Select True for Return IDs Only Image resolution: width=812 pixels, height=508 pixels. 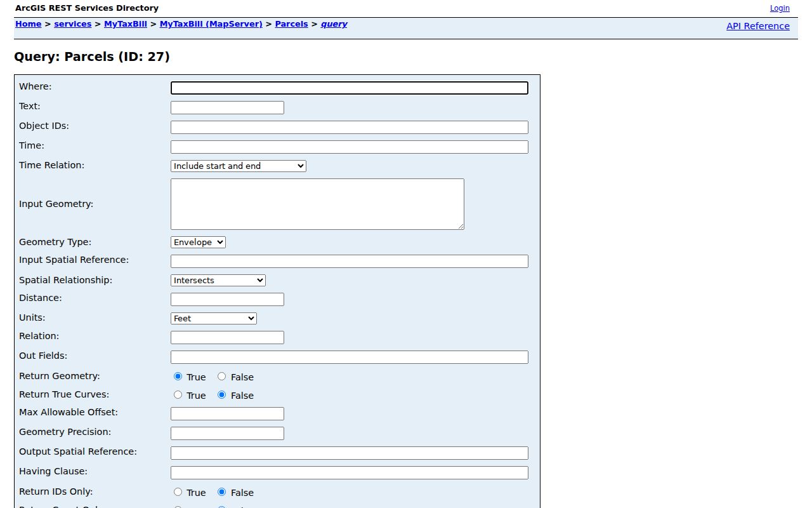pyautogui.click(x=178, y=492)
